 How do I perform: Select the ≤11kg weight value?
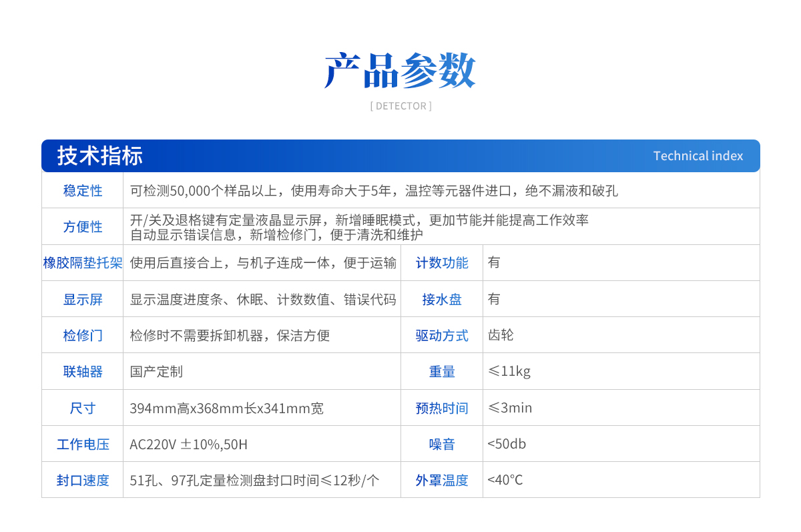coord(509,372)
